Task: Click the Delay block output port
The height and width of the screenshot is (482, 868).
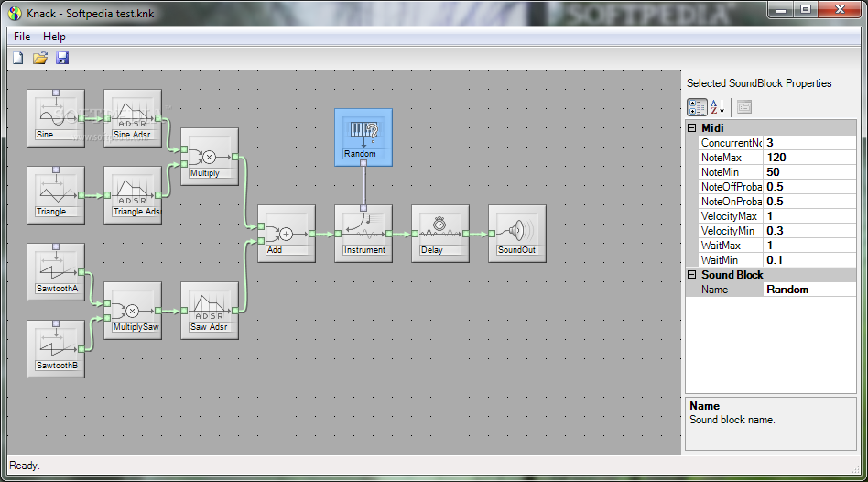Action: coord(466,234)
